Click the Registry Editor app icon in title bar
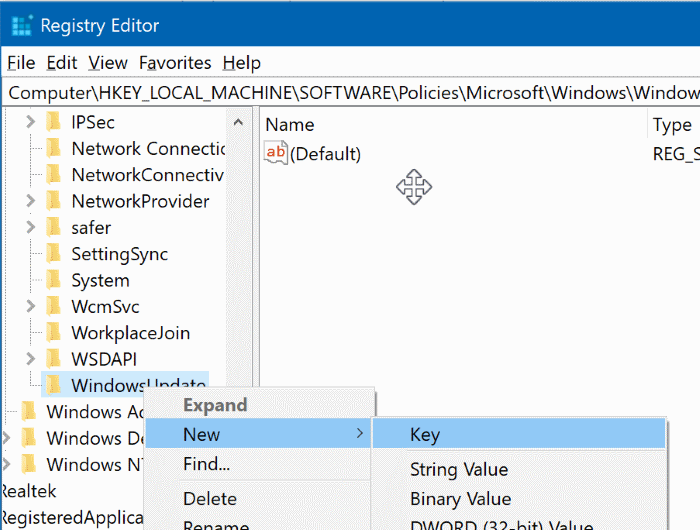This screenshot has width=700, height=530. [21, 25]
